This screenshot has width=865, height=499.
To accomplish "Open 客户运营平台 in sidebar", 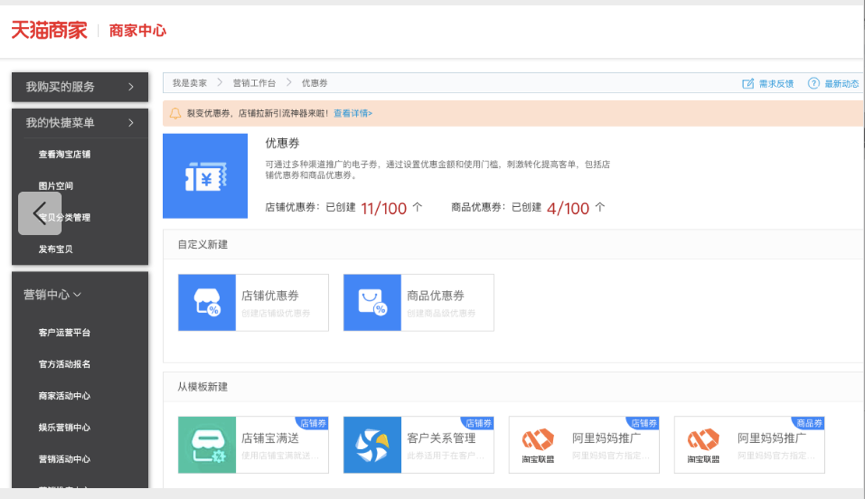I will coord(64,332).
